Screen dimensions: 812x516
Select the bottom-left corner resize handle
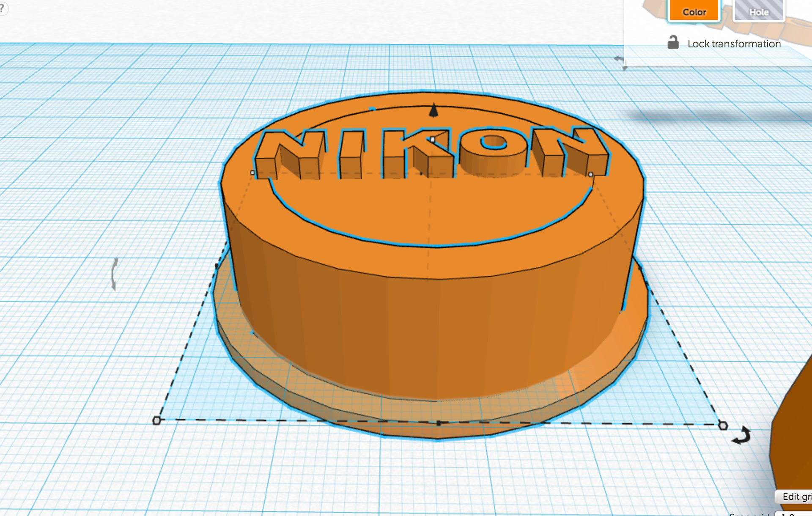[x=156, y=420]
